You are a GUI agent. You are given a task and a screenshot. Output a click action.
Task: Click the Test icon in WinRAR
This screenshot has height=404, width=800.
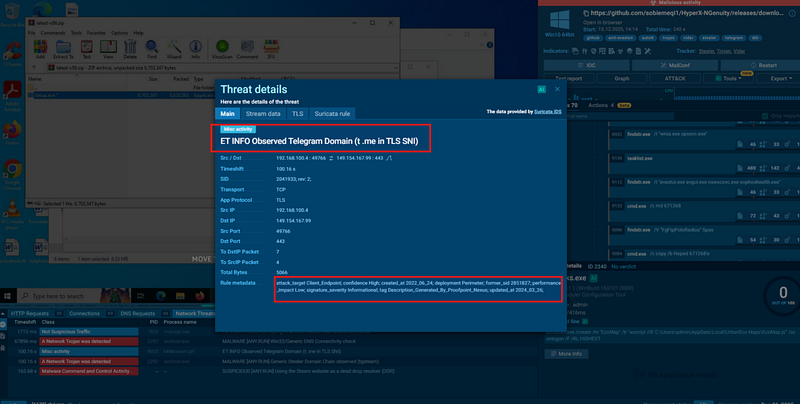click(87, 49)
